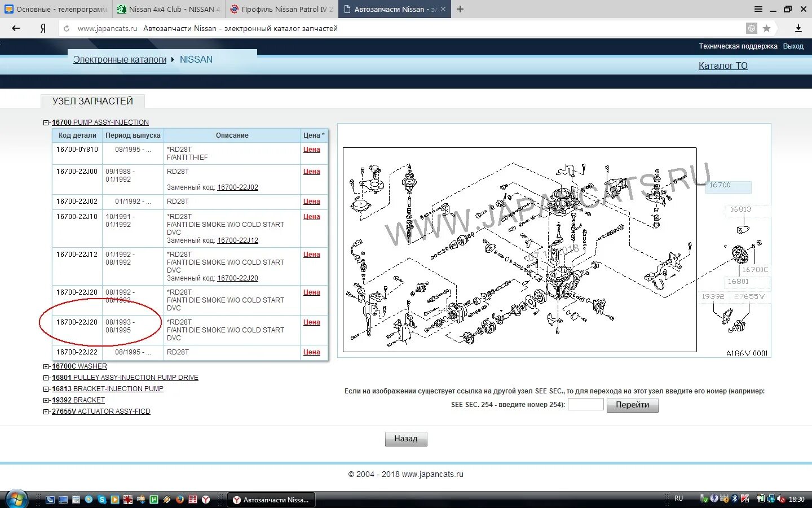Viewport: 812px width, 508px height.
Task: Open the calculator quick launch icon
Action: (76, 500)
